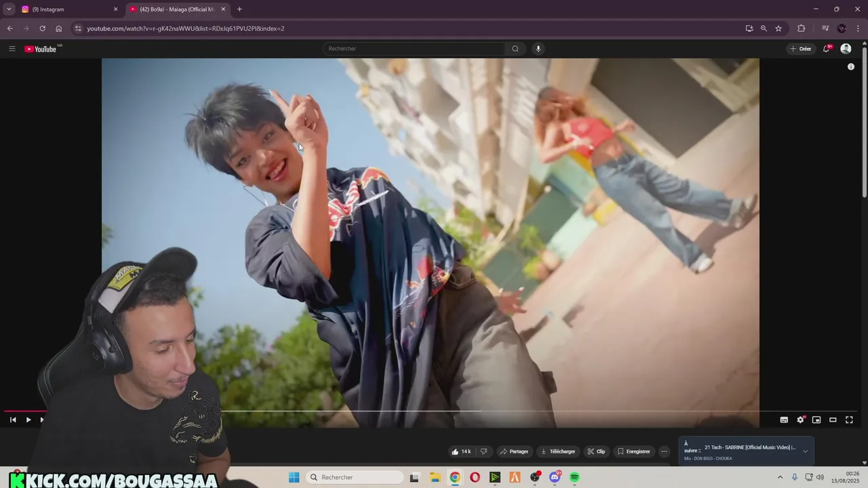Open the more actions ellipsis button

664,451
